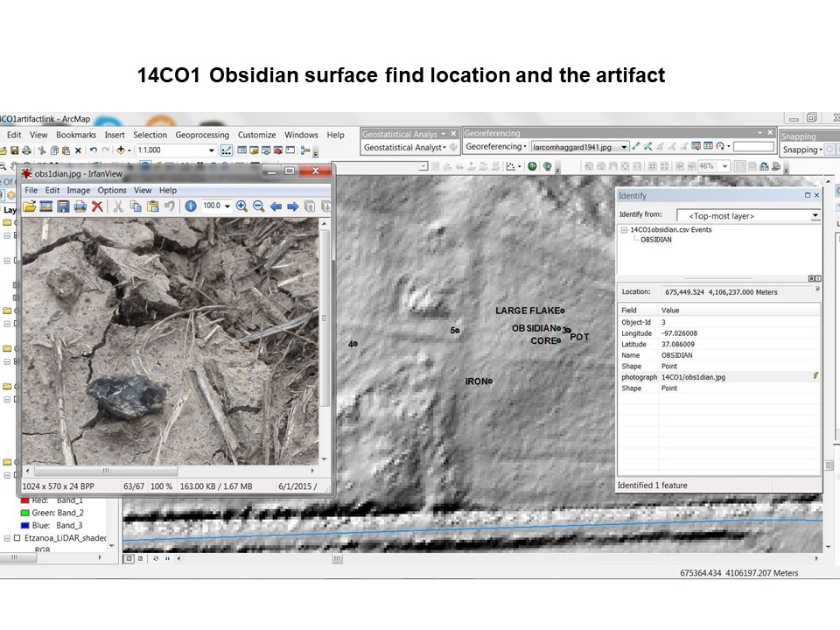This screenshot has height=630, width=840.
Task: Open the map scale 1:1,000 dropdown
Action: click(211, 150)
